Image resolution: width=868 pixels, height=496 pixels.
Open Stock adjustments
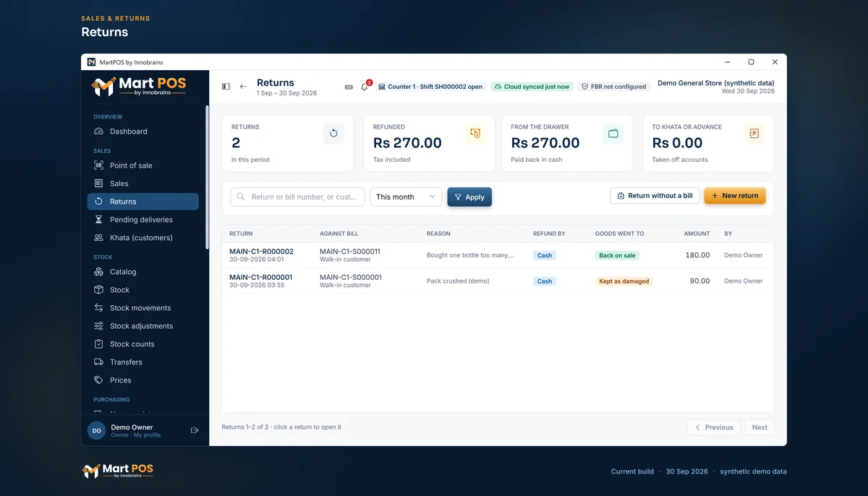click(143, 326)
